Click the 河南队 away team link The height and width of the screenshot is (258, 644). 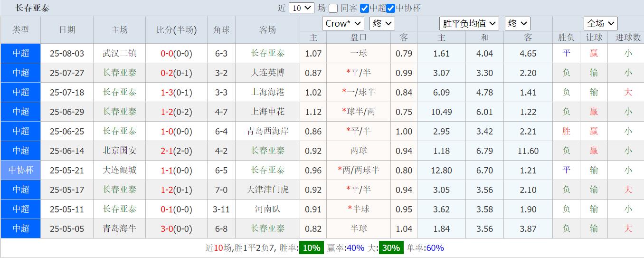[x=267, y=209]
